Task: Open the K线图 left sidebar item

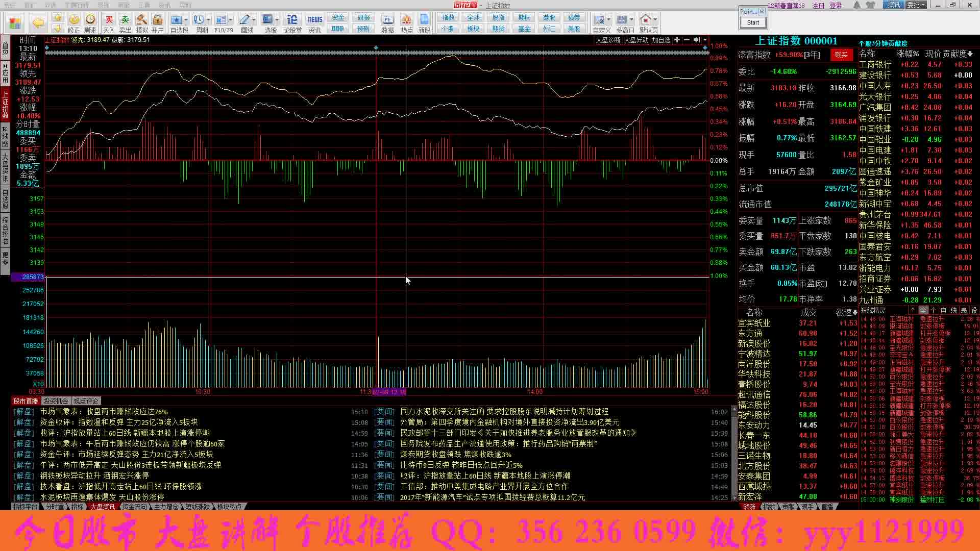Action: coord(5,136)
